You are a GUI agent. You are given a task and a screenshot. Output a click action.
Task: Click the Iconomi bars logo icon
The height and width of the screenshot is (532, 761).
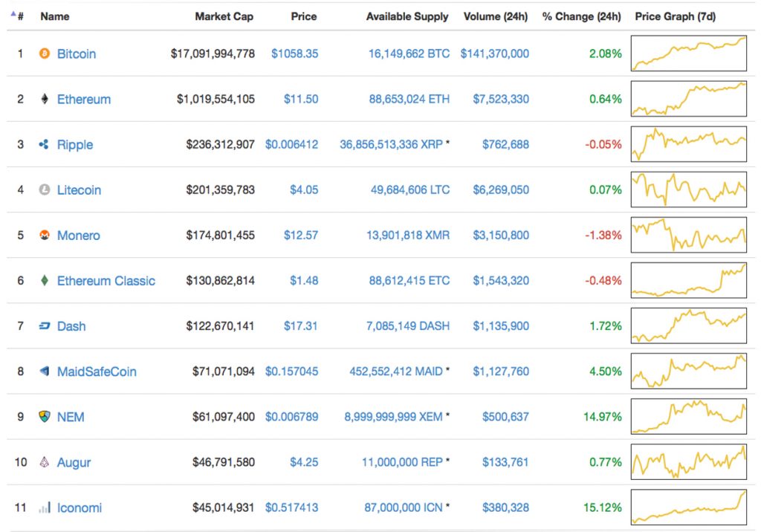click(x=44, y=507)
